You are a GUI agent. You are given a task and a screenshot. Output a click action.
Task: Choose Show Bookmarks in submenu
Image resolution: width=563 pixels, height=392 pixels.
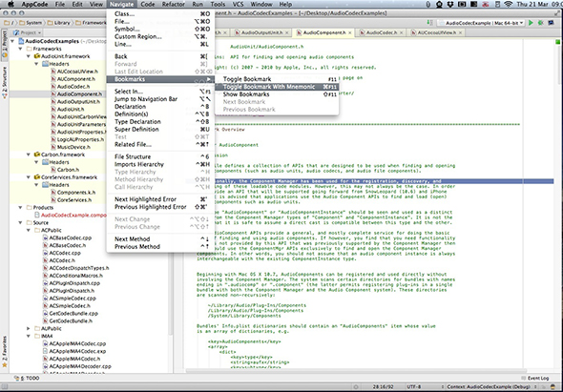277,94
